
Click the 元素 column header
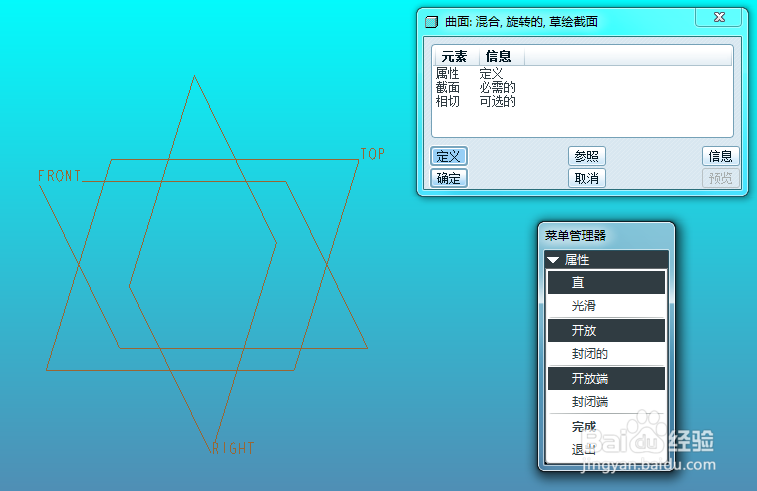tap(456, 56)
